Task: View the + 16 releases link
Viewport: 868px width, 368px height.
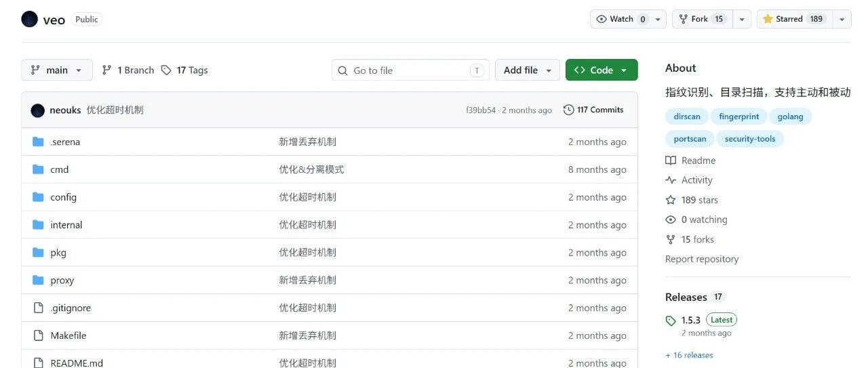Action: click(689, 355)
